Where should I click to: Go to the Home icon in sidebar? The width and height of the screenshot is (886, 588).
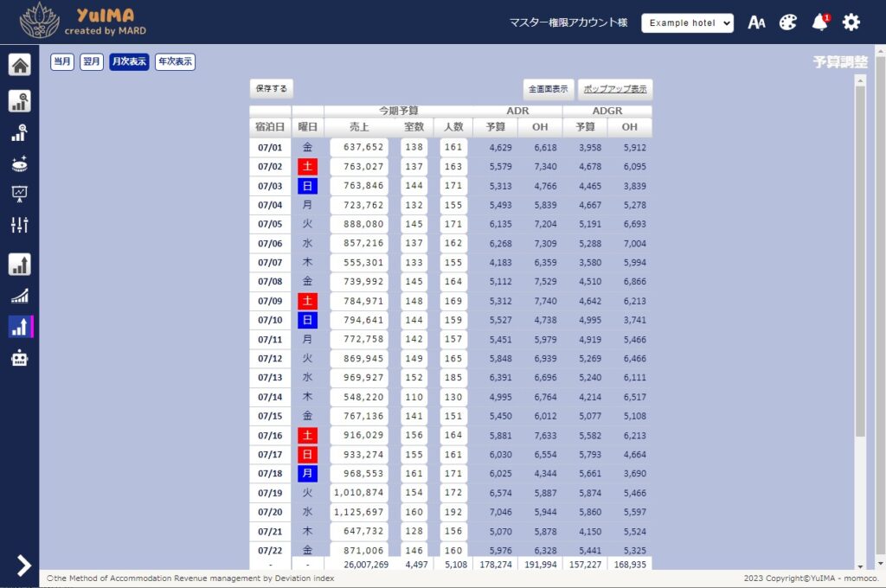point(20,65)
